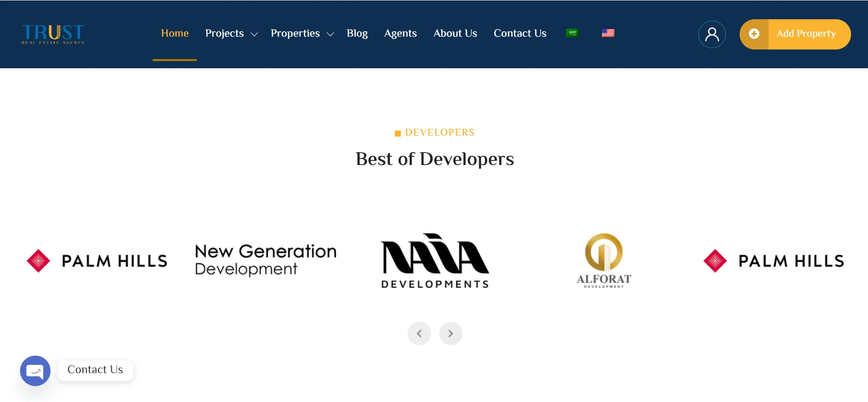Click the TRUST Real Estate Agency logo
The width and height of the screenshot is (868, 402).
pos(53,34)
